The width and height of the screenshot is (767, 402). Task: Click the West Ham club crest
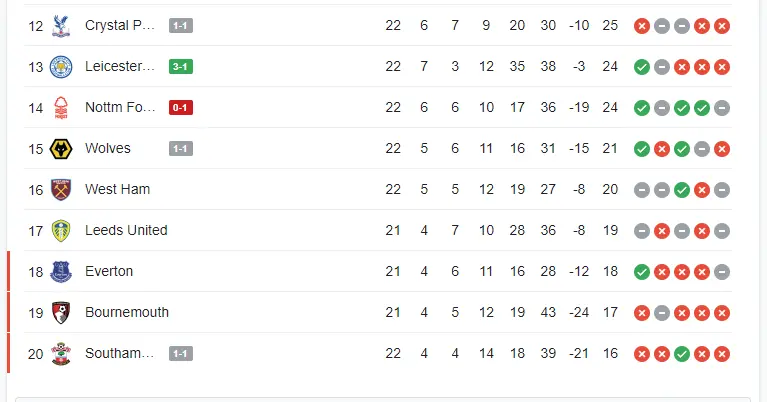(62, 189)
